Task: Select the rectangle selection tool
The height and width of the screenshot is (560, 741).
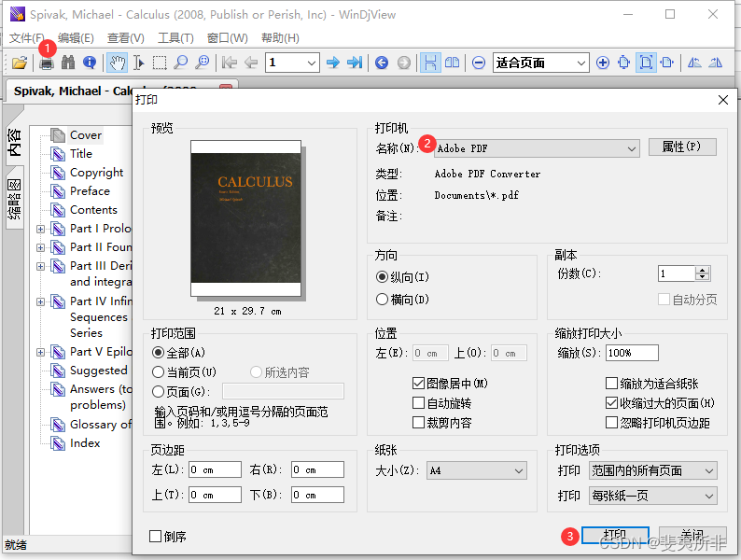Action: [x=160, y=63]
